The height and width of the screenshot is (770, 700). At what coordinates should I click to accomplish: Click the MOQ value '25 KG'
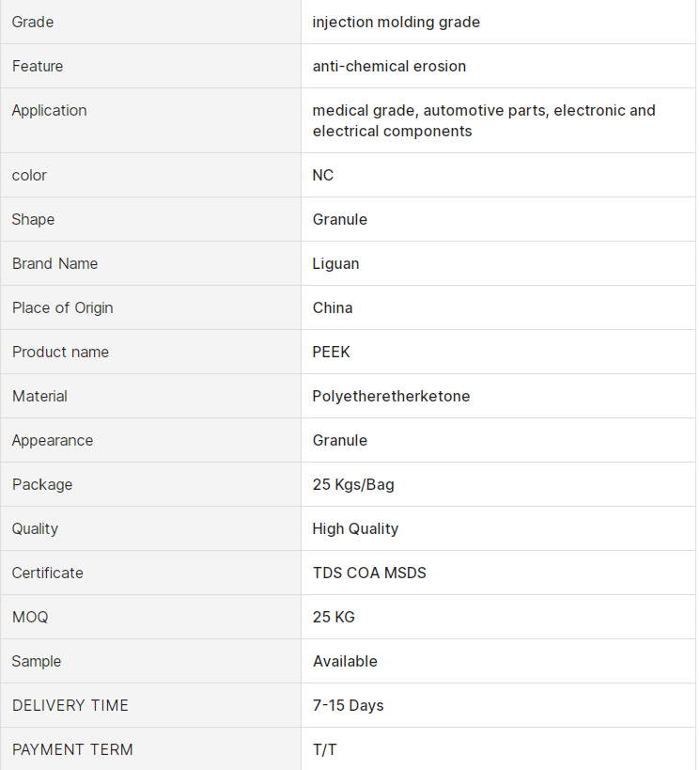click(334, 617)
